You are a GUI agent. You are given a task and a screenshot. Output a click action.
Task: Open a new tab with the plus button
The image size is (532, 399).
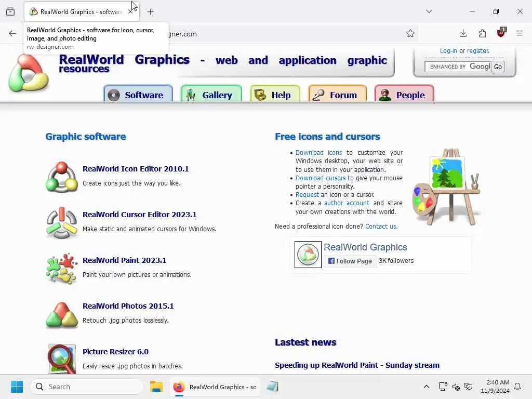150,12
